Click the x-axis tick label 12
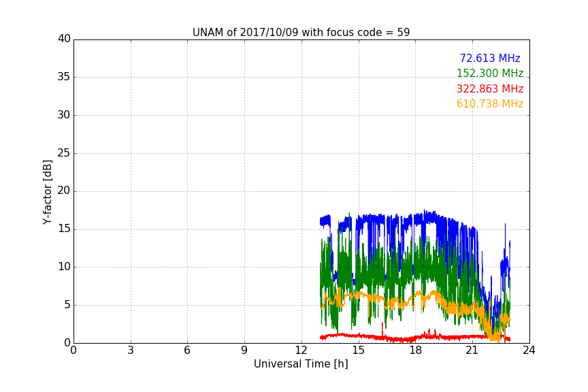588x392 pixels. [301, 350]
